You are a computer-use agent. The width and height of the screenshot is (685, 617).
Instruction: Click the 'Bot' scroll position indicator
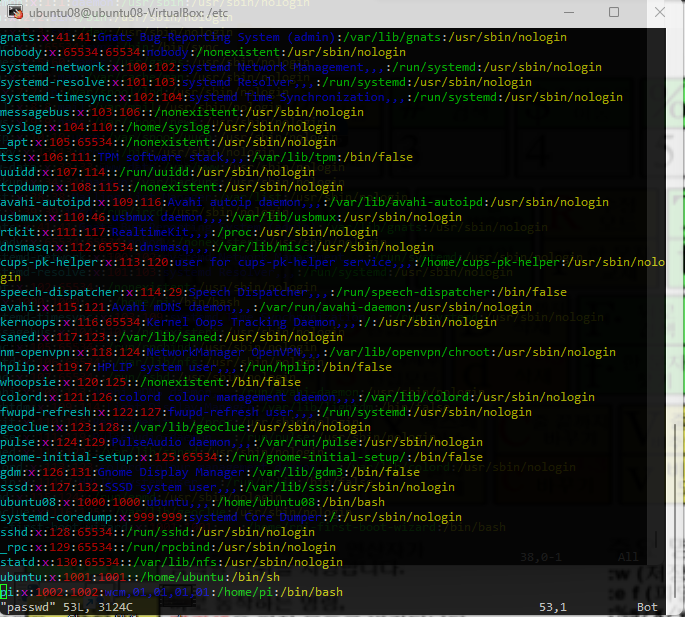tap(647, 607)
